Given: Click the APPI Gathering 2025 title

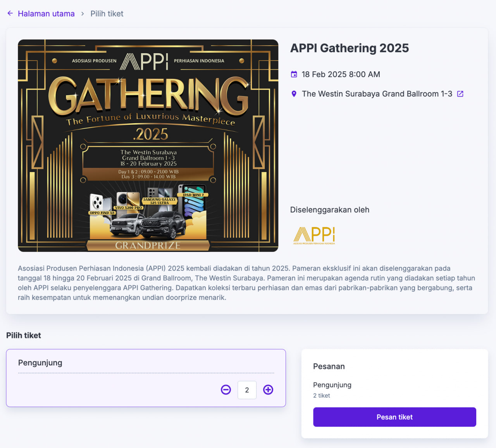Looking at the screenshot, I should [x=350, y=48].
